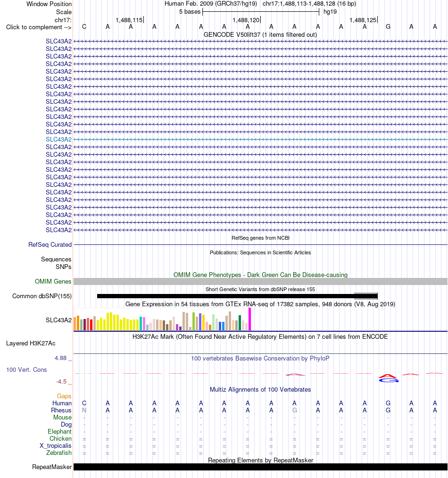Click the black SLC43A2 label beside GTEx chart

point(59,320)
